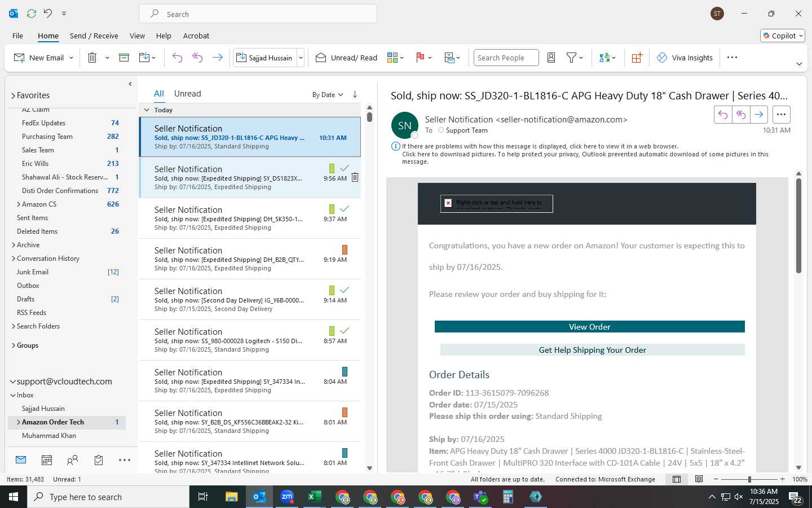Screen dimensions: 812x508
Task: Open the Categorize color squares icon
Action: point(392,58)
